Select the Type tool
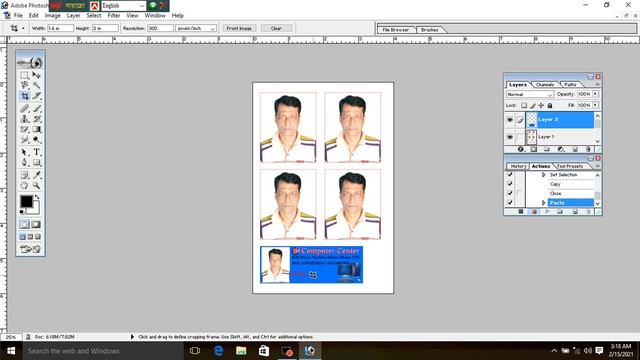This screenshot has width=640, height=360. (36, 152)
